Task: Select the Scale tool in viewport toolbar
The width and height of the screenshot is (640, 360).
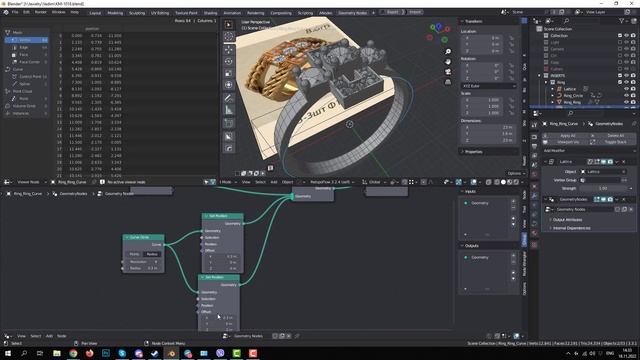Action: pyautogui.click(x=229, y=73)
